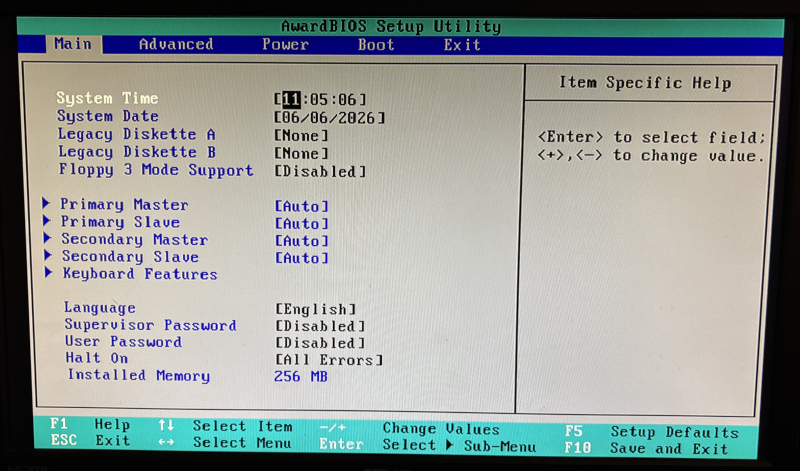Change the Halt On All Errors value
Screen dimensions: 800x471
pyautogui.click(x=329, y=360)
